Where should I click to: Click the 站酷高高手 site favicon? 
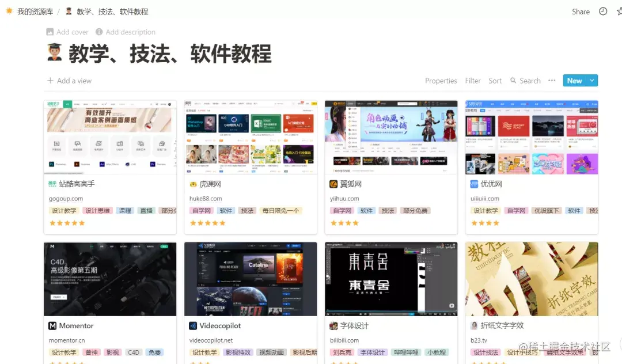[52, 184]
